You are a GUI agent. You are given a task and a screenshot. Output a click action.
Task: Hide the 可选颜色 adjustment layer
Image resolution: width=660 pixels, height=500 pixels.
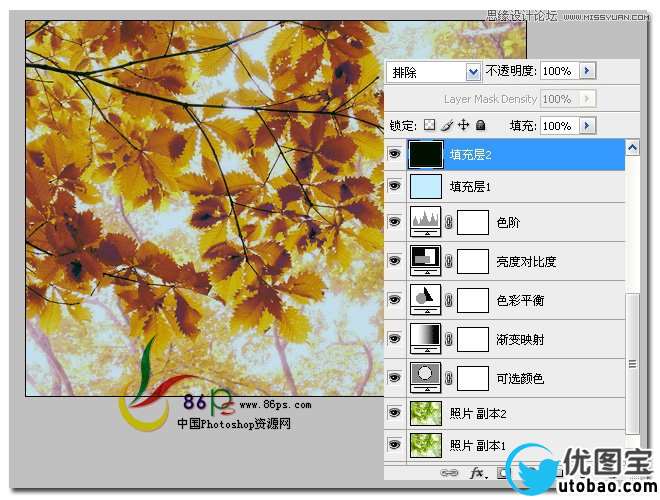click(x=394, y=377)
